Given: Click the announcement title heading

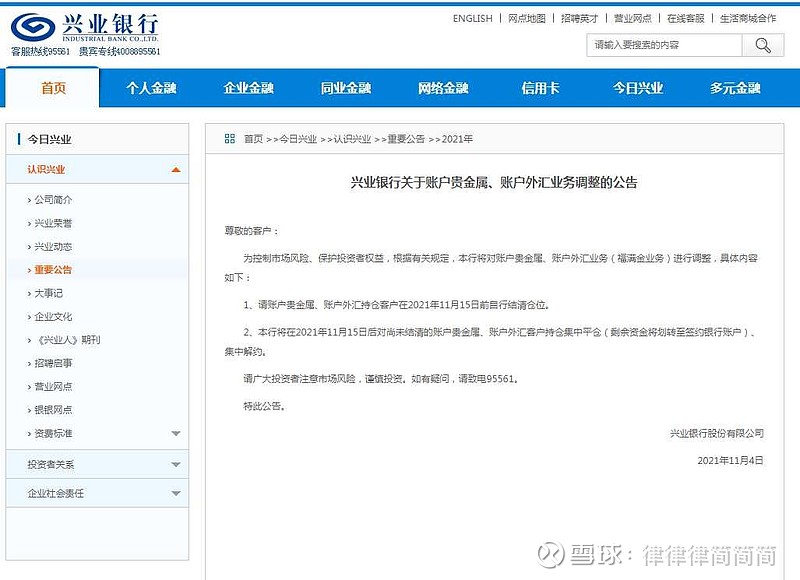Looking at the screenshot, I should (494, 182).
